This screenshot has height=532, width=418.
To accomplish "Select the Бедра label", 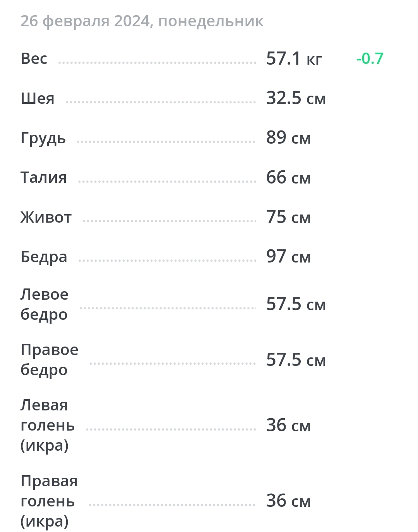I will pos(44,257).
